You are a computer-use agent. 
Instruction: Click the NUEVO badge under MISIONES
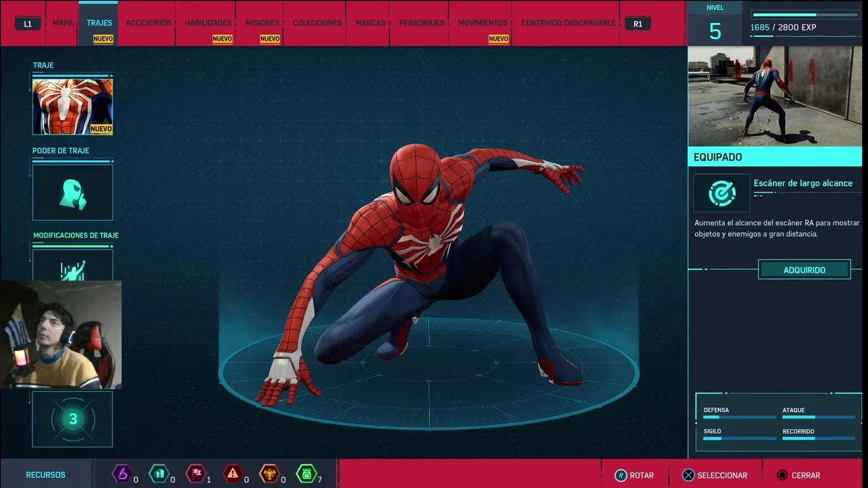[x=270, y=39]
